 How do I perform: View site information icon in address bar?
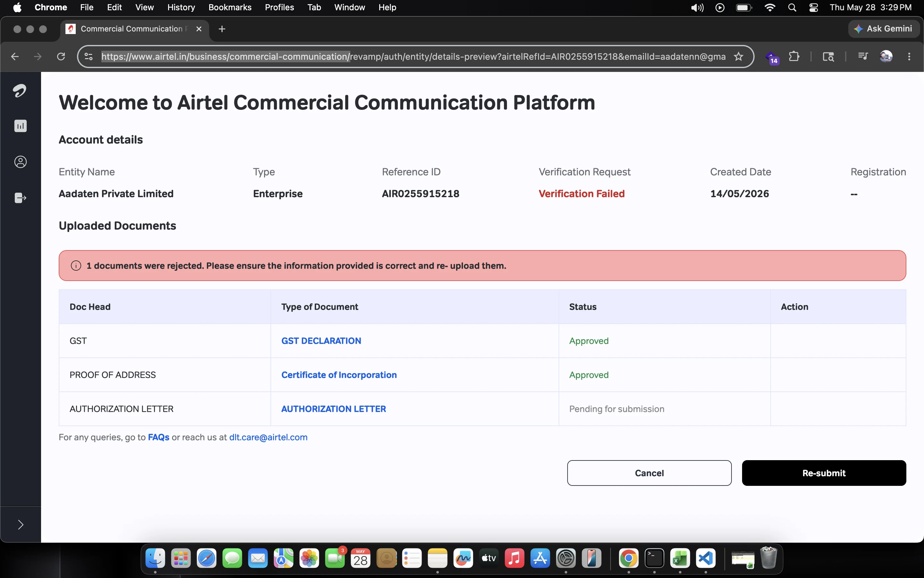pos(89,57)
